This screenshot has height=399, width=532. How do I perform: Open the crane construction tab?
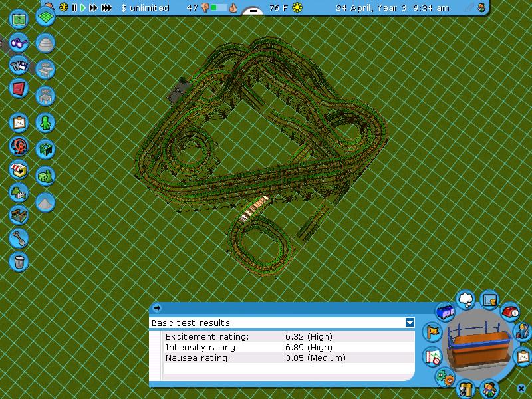pos(465,389)
